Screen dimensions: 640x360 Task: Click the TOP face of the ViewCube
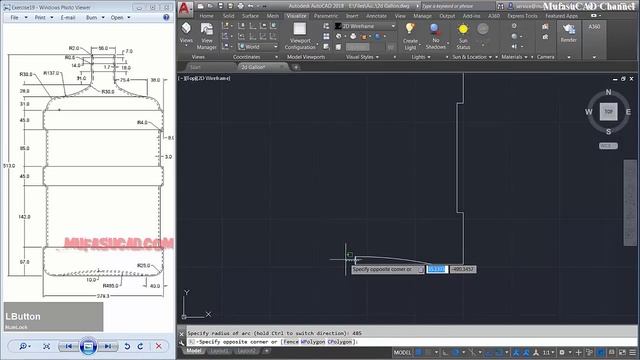click(608, 111)
